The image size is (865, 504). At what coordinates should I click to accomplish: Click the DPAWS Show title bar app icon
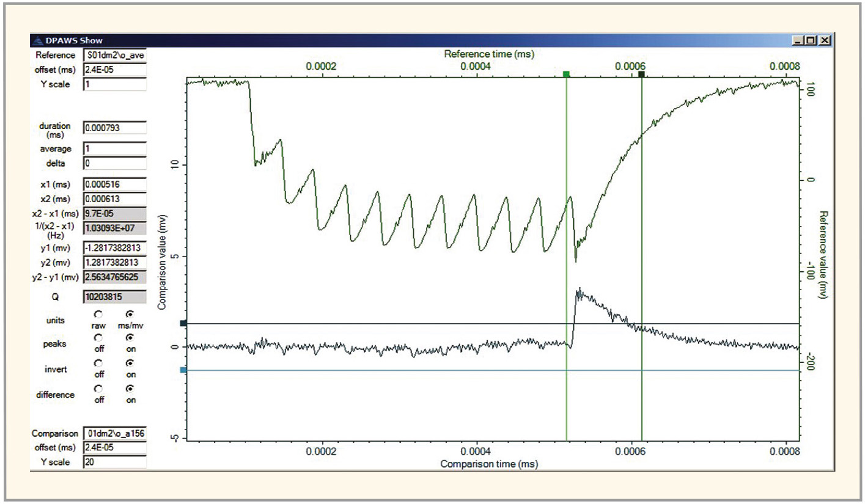37,40
